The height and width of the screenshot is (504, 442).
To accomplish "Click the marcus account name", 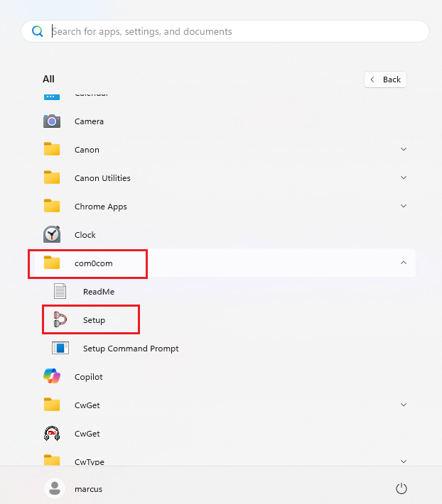I will click(88, 489).
